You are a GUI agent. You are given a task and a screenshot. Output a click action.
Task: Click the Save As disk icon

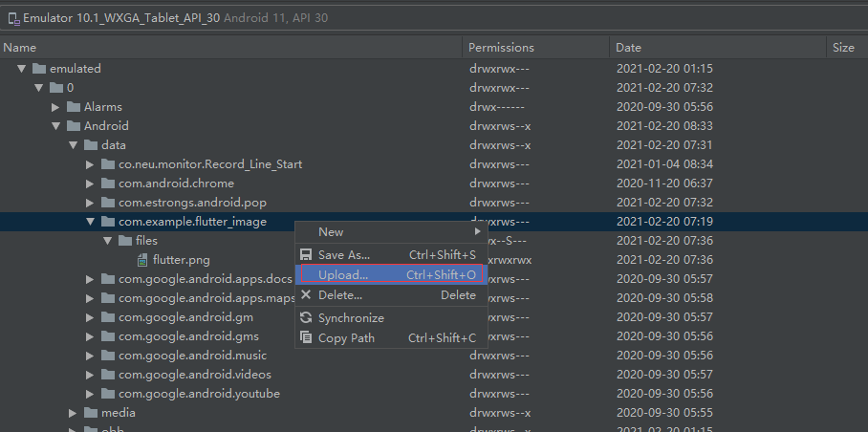306,255
